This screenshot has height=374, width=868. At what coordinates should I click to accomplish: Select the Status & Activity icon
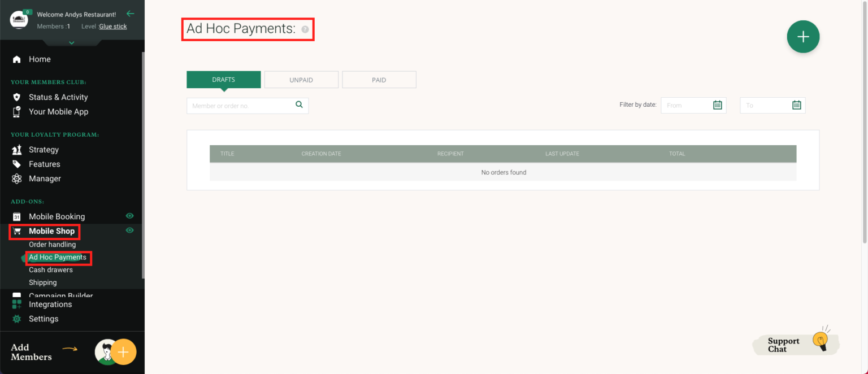18,97
